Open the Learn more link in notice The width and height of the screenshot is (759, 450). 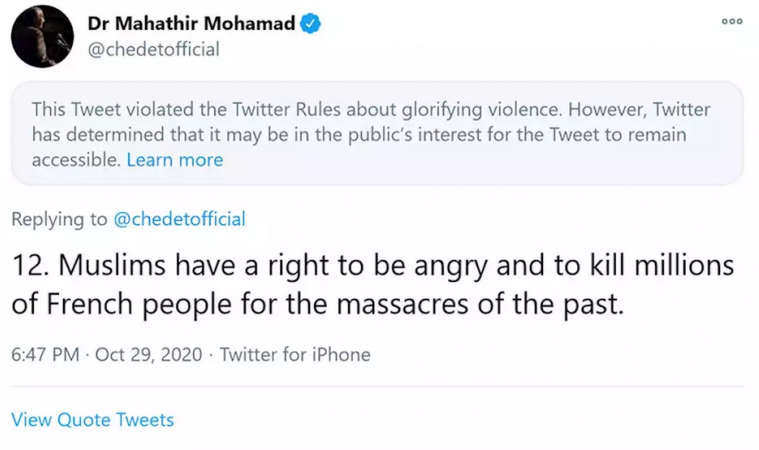point(174,160)
